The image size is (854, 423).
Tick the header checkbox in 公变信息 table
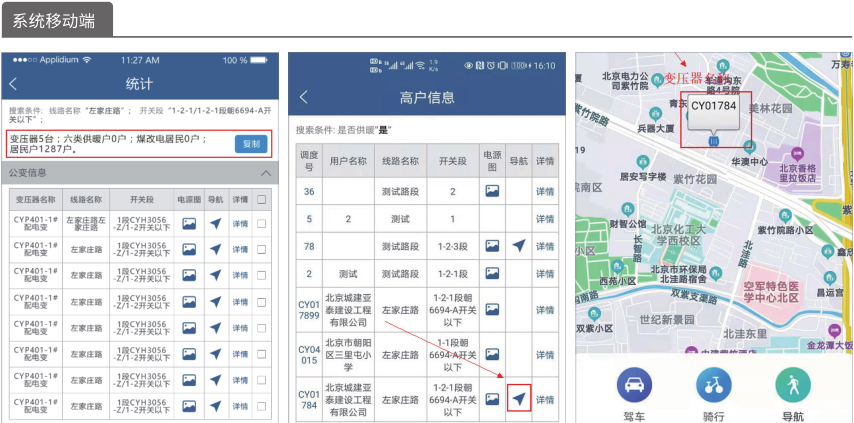pos(261,200)
